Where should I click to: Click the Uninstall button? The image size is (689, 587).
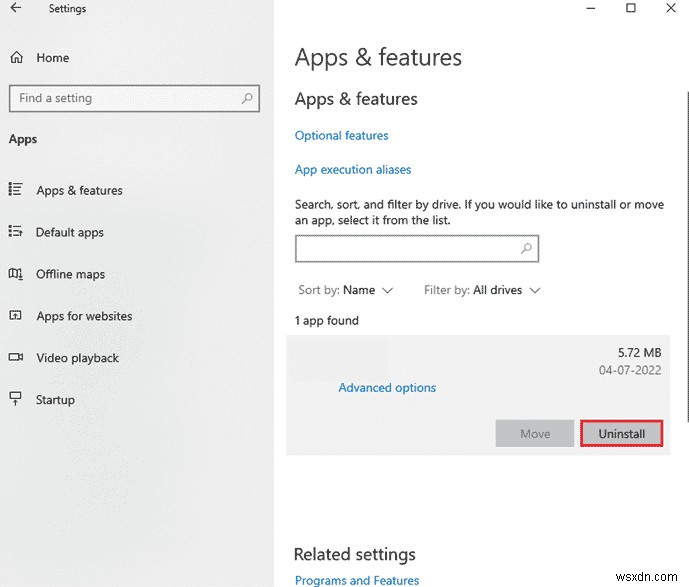coord(621,434)
